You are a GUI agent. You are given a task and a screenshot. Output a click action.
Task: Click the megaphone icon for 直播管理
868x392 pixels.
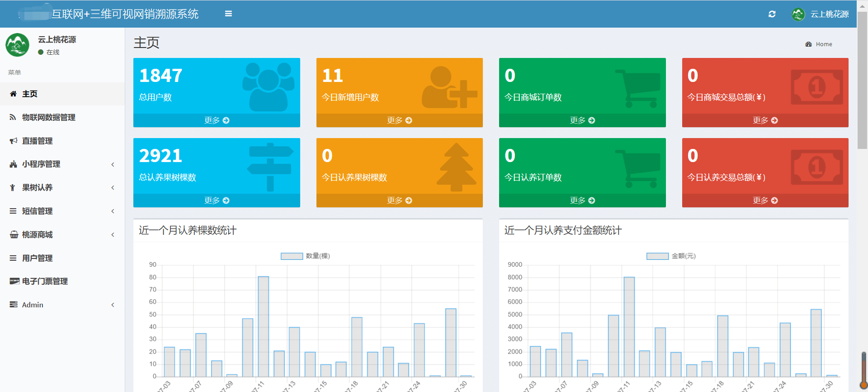(14, 141)
